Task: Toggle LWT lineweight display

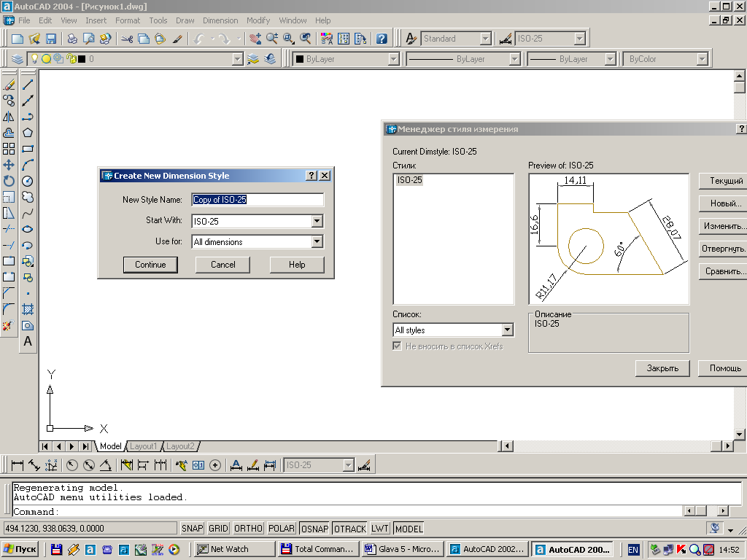Action: point(380,529)
